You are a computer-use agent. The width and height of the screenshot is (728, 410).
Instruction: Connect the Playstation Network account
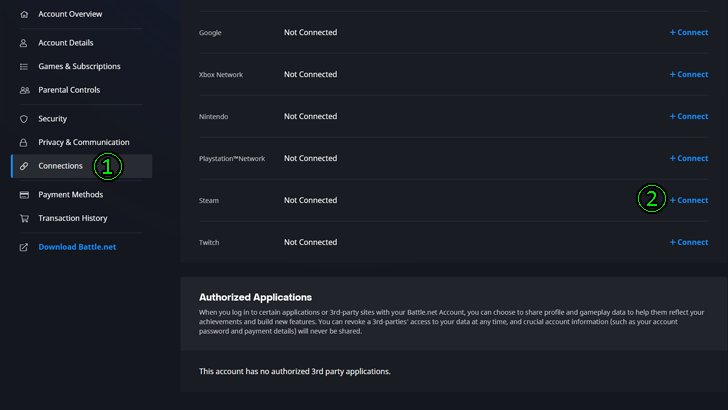pyautogui.click(x=689, y=158)
